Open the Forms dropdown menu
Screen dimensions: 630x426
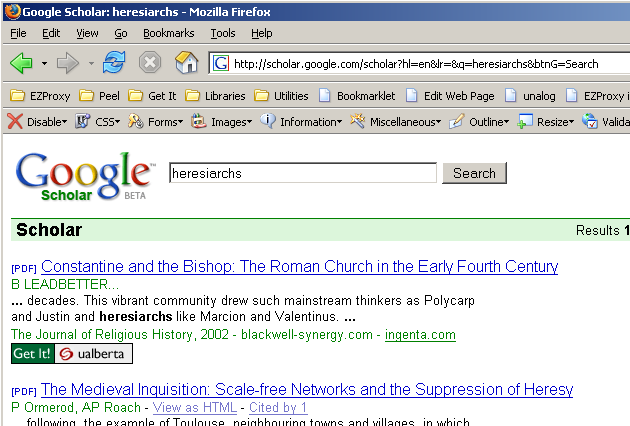(x=157, y=122)
